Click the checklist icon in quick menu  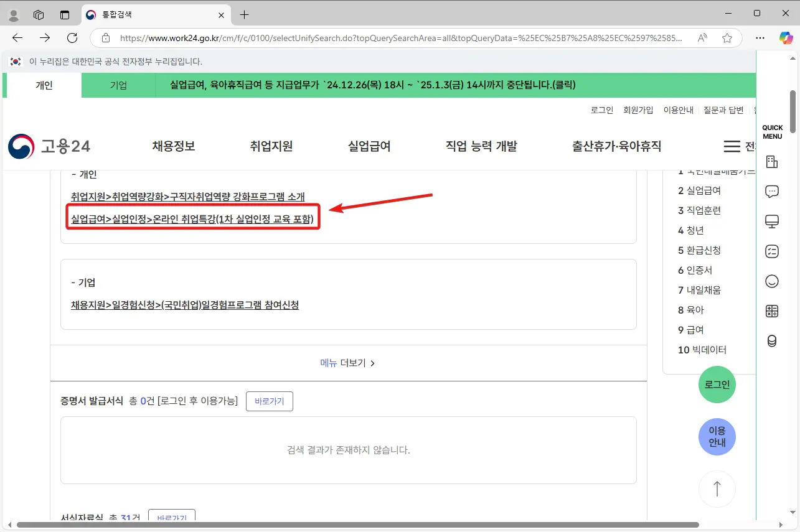point(772,251)
